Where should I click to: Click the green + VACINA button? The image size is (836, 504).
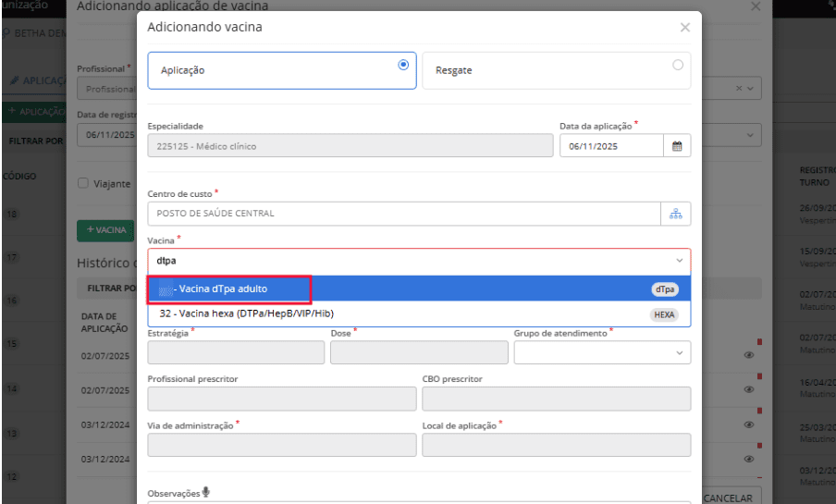click(x=104, y=228)
